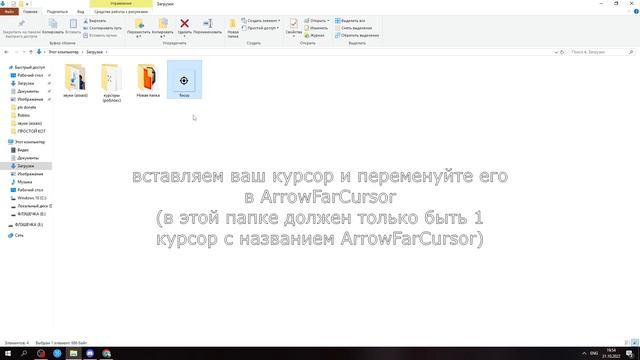Open the Windows Start menu
The image size is (640, 360).
(8, 353)
